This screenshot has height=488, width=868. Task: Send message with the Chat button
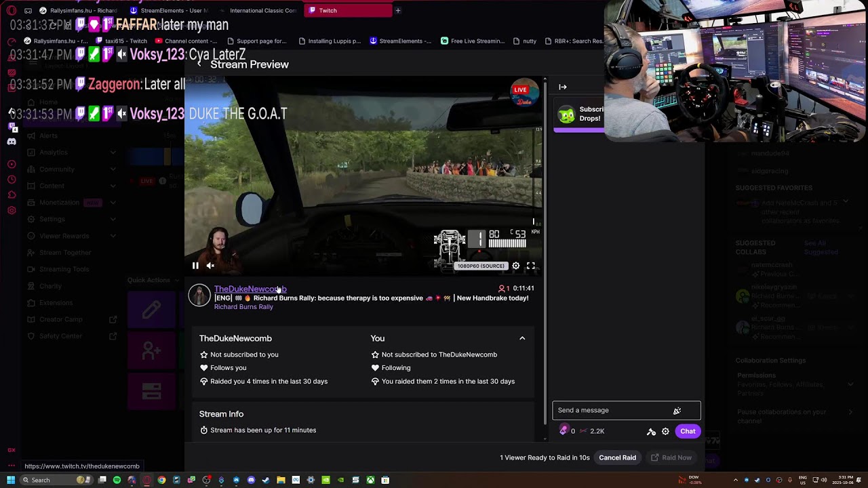[x=688, y=431]
